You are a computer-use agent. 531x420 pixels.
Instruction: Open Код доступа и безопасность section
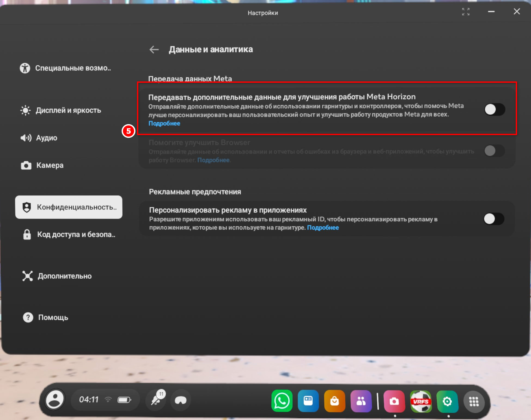pyautogui.click(x=69, y=234)
